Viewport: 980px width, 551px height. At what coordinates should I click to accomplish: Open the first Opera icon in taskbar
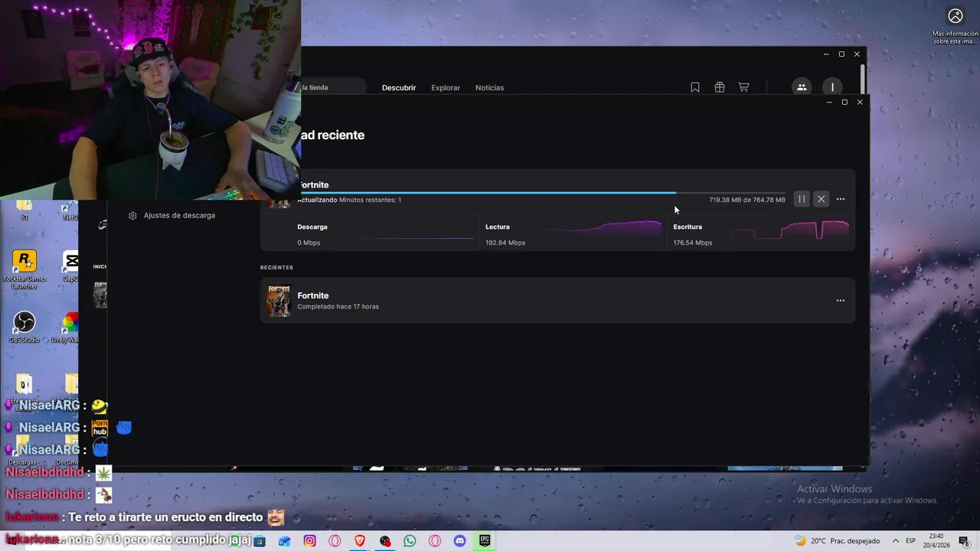pos(335,541)
